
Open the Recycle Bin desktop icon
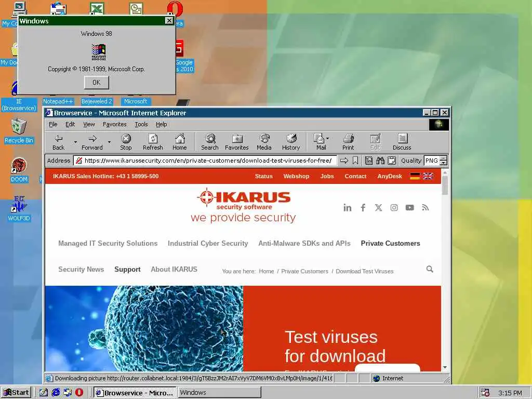(x=19, y=130)
